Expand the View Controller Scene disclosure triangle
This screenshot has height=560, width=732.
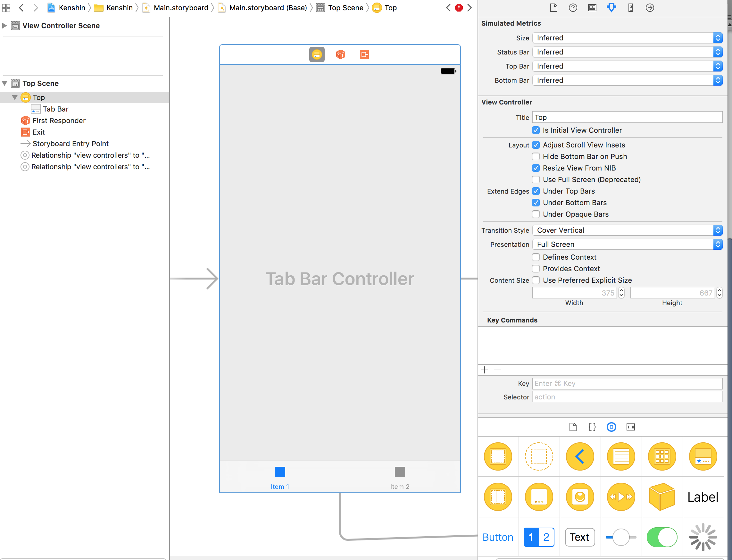coord(4,26)
